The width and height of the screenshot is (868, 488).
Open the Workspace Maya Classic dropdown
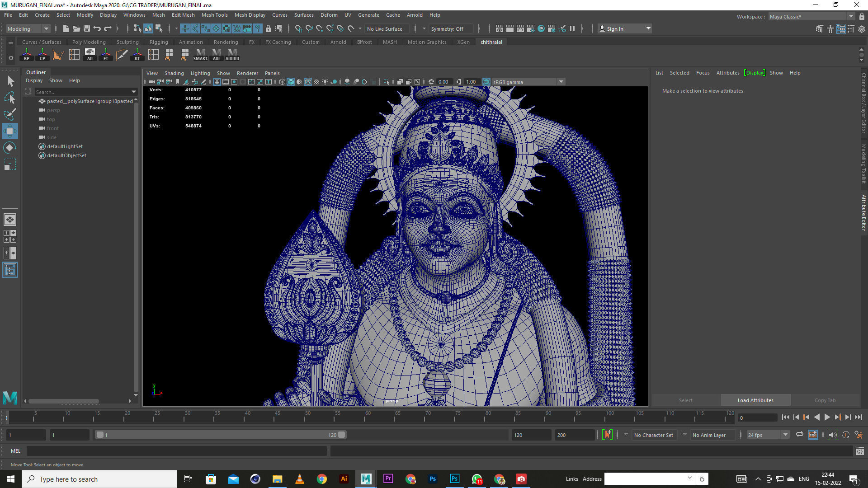811,16
